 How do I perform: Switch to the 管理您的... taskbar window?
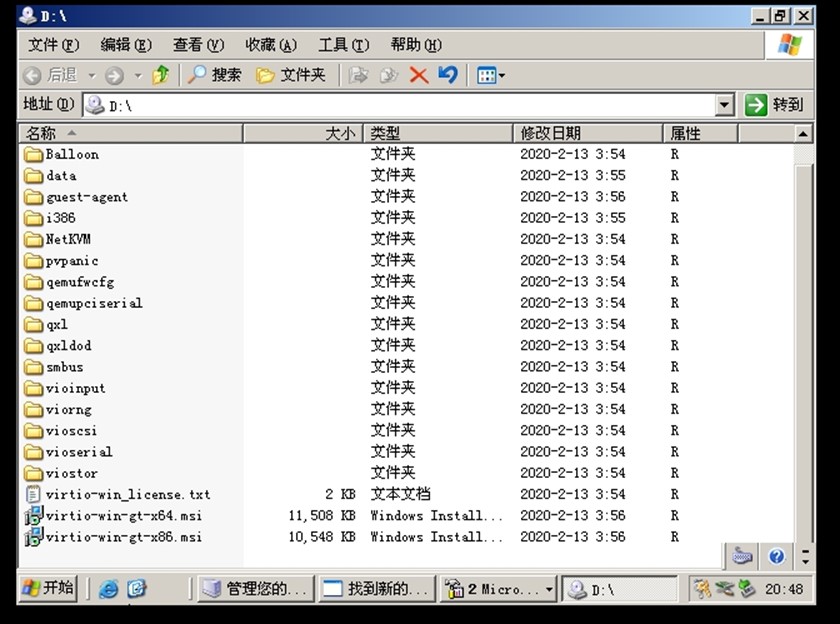[256, 589]
